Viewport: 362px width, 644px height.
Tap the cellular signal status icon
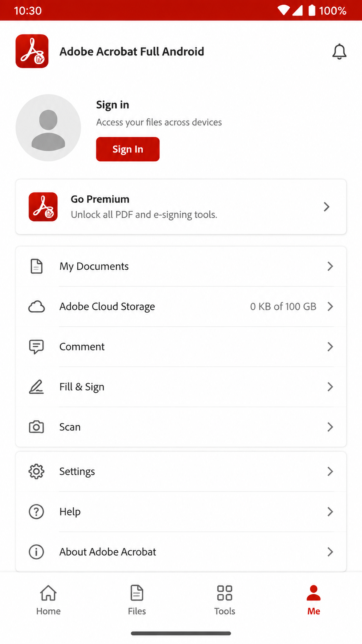tap(297, 10)
